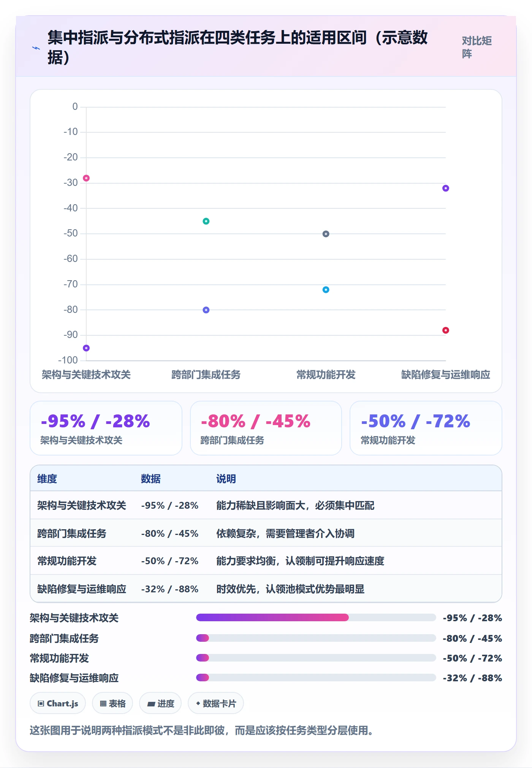The width and height of the screenshot is (532, 768).
Task: Click the -32% / -88% value in the table
Action: click(x=170, y=589)
